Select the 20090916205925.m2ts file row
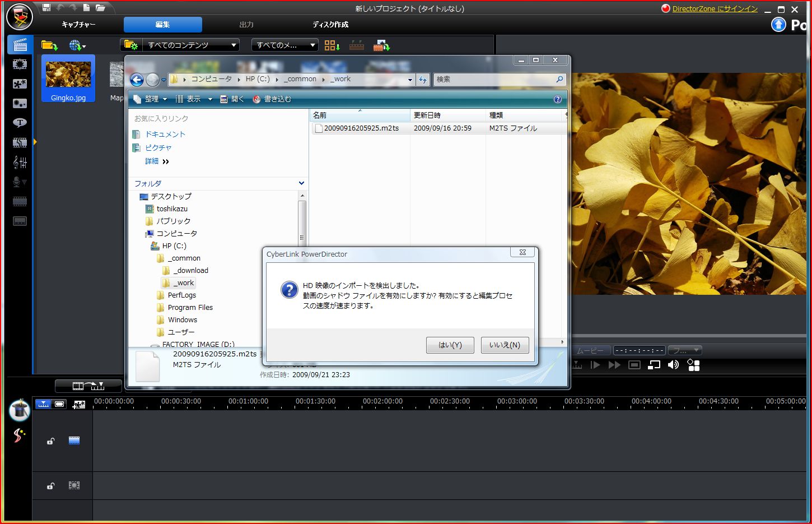 click(438, 128)
